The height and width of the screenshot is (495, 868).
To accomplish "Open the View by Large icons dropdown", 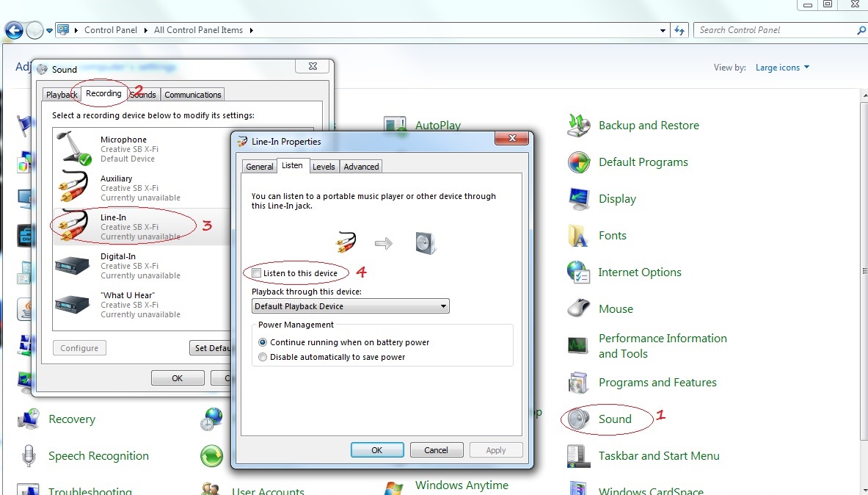I will [x=782, y=68].
